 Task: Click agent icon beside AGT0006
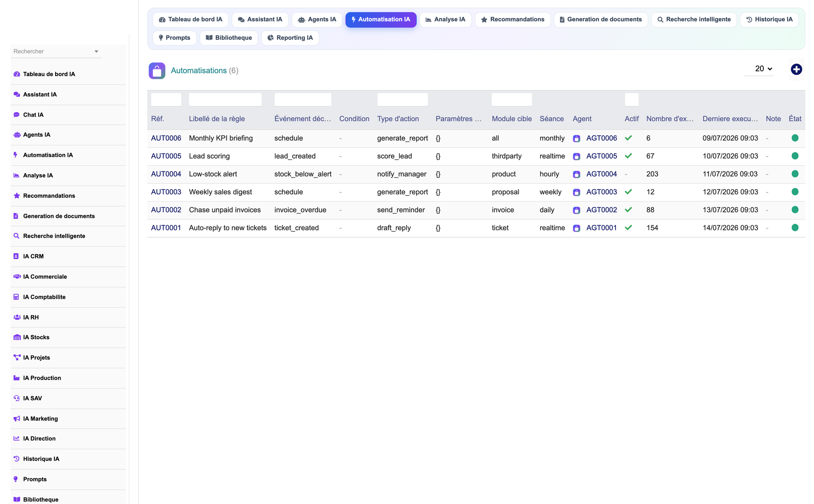[x=576, y=138]
